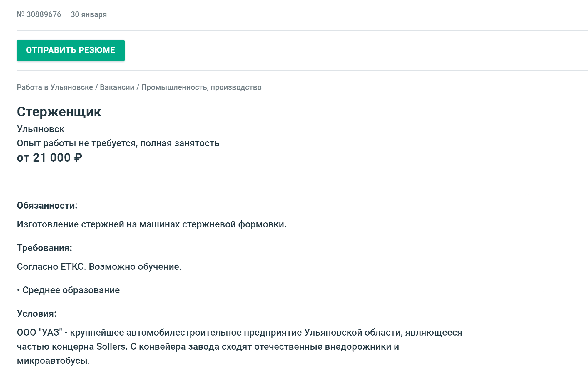Image resolution: width=588 pixels, height=389 pixels.
Task: Select the Обязанности: heading
Action: (x=47, y=205)
